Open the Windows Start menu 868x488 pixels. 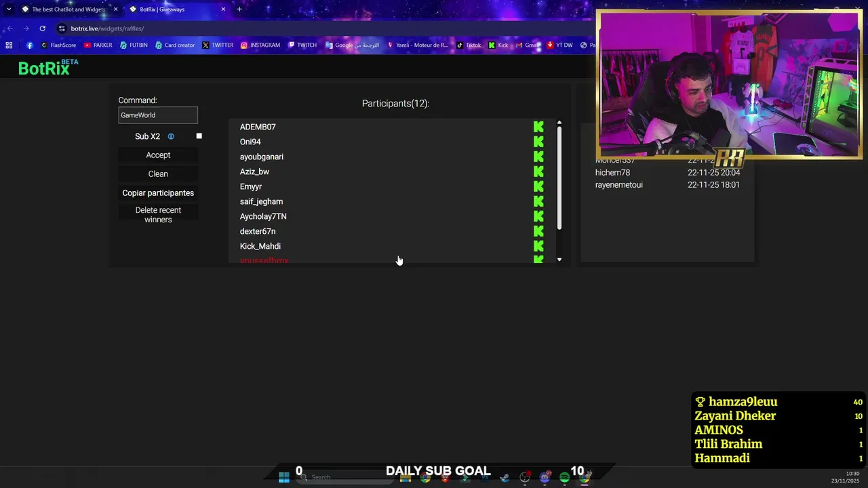tap(284, 477)
